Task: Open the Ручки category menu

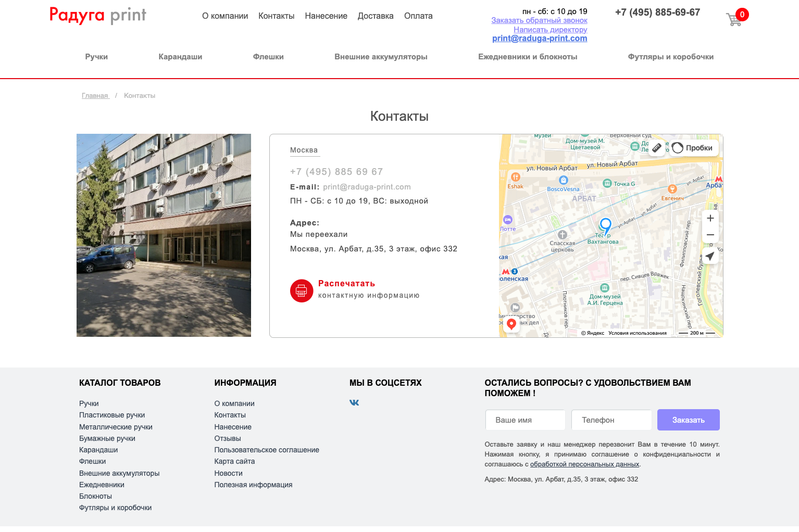Action: (x=96, y=57)
